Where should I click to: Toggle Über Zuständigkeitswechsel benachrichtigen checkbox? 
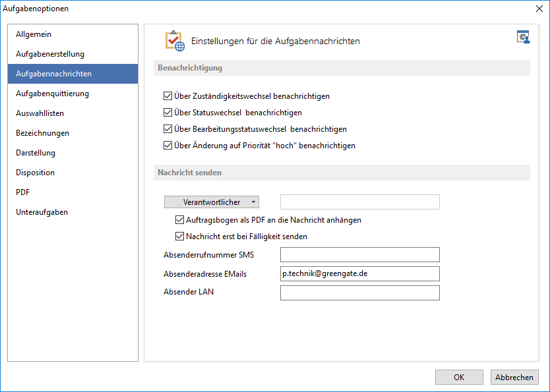[168, 96]
